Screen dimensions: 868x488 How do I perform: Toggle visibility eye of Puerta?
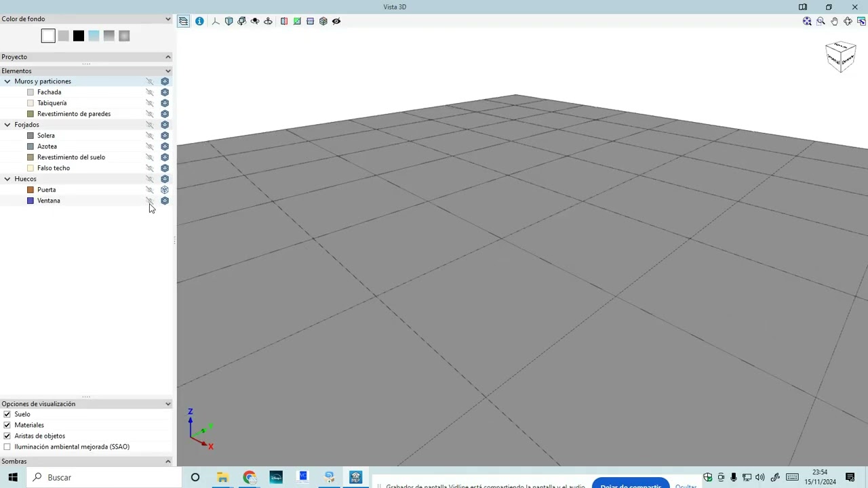click(x=150, y=190)
